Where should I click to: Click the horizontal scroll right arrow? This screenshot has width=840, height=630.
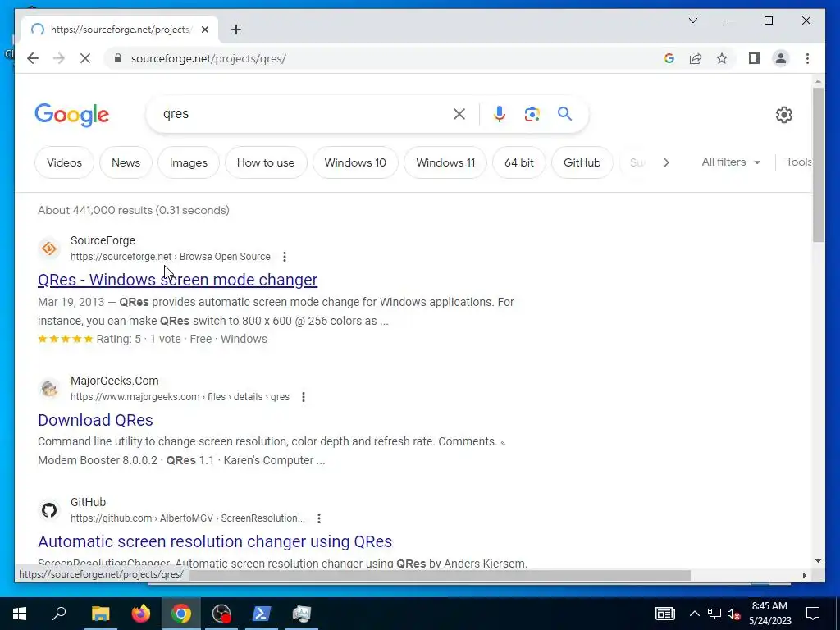click(x=804, y=575)
